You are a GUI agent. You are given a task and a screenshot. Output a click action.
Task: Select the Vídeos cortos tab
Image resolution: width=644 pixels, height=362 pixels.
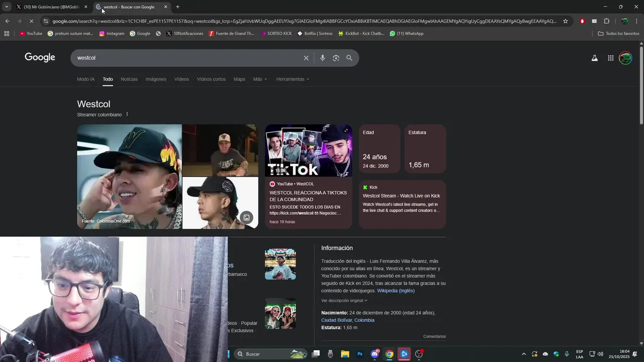pyautogui.click(x=211, y=79)
